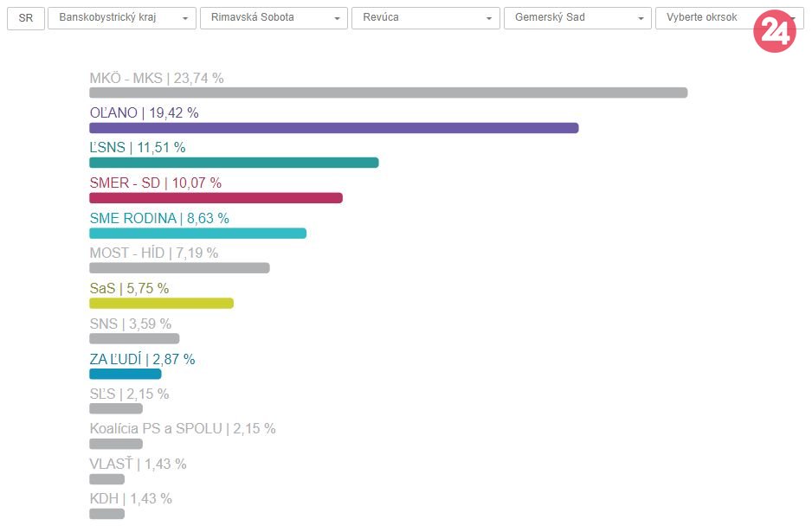The height and width of the screenshot is (532, 812).
Task: Expand the Gemerský Sad dropdown
Action: pyautogui.click(x=578, y=18)
